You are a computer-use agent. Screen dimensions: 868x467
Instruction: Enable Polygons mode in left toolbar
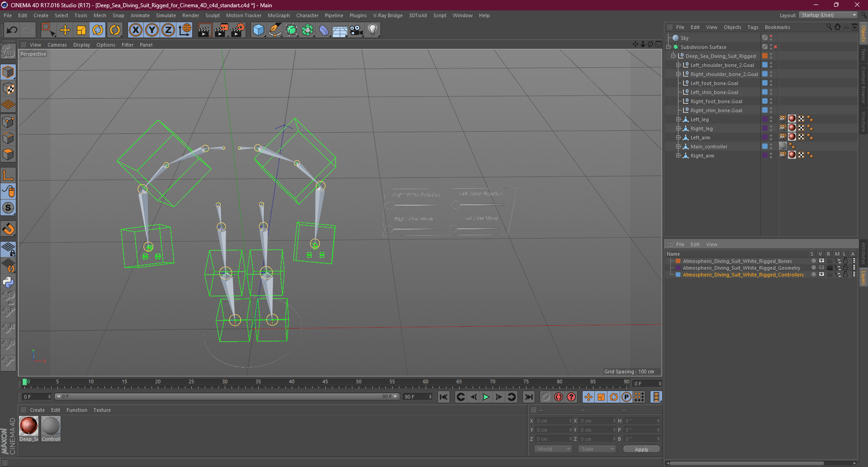pos(9,155)
